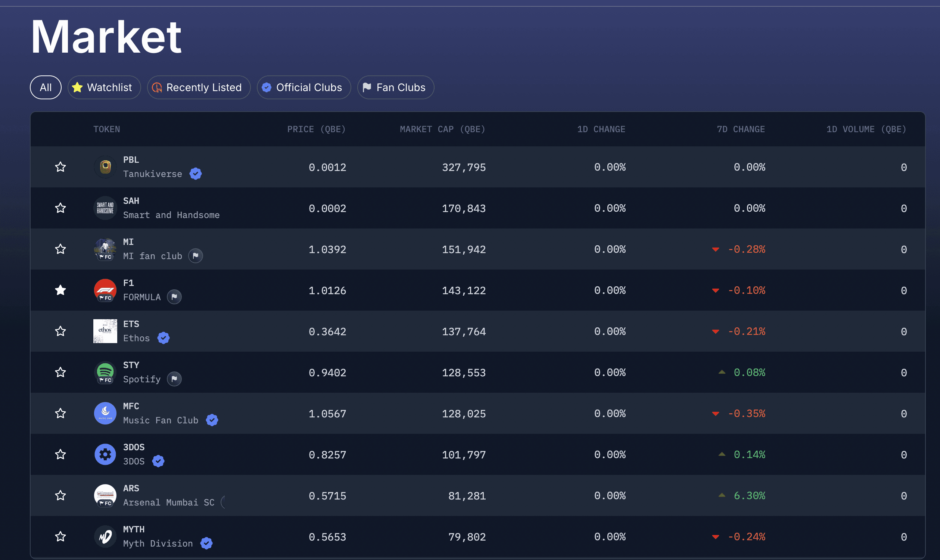Add PBL to watchlist with star
This screenshot has width=940, height=560.
pos(60,167)
